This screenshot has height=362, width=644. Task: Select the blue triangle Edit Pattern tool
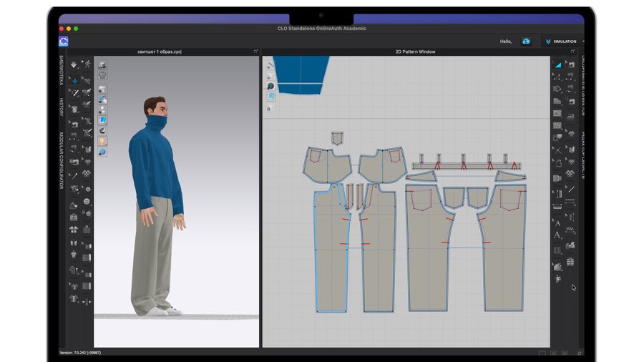[557, 64]
